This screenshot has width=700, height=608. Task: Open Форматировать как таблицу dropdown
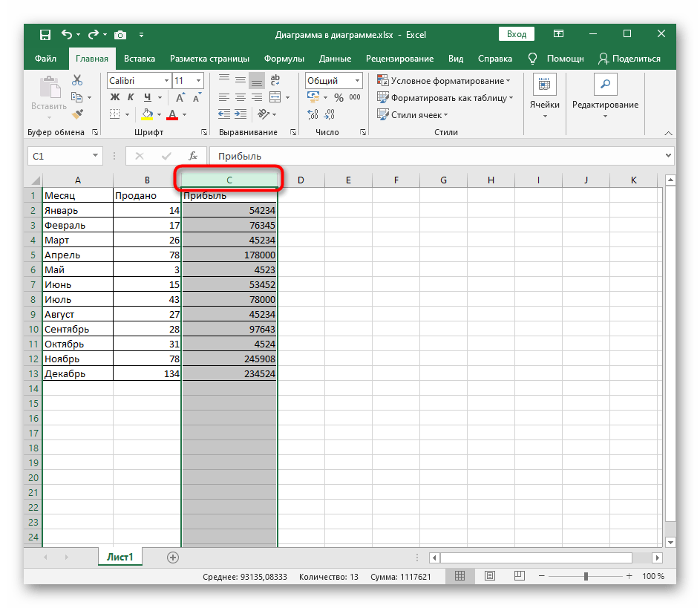point(445,98)
